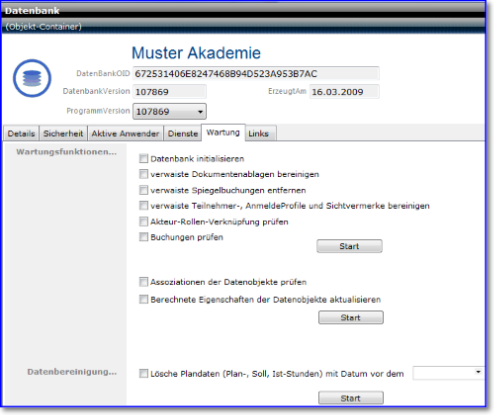
Task: Enable verwaiste Teilnehmer-, AnmeldeProfile bereinigen checkbox
Action: (x=143, y=206)
